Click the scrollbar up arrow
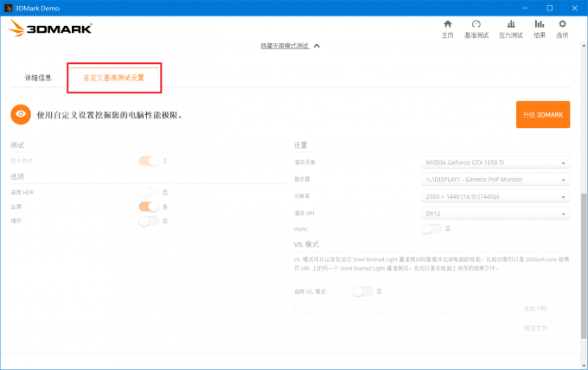 coord(584,45)
